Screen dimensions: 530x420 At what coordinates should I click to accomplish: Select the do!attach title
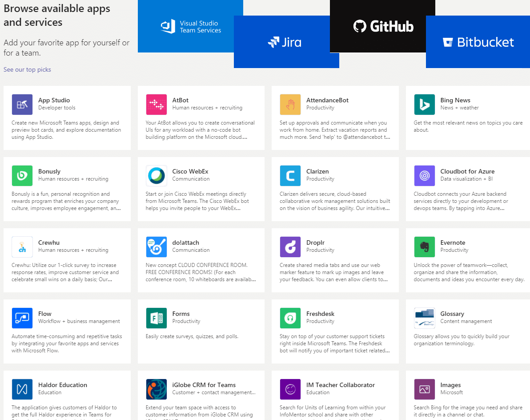pyautogui.click(x=185, y=242)
